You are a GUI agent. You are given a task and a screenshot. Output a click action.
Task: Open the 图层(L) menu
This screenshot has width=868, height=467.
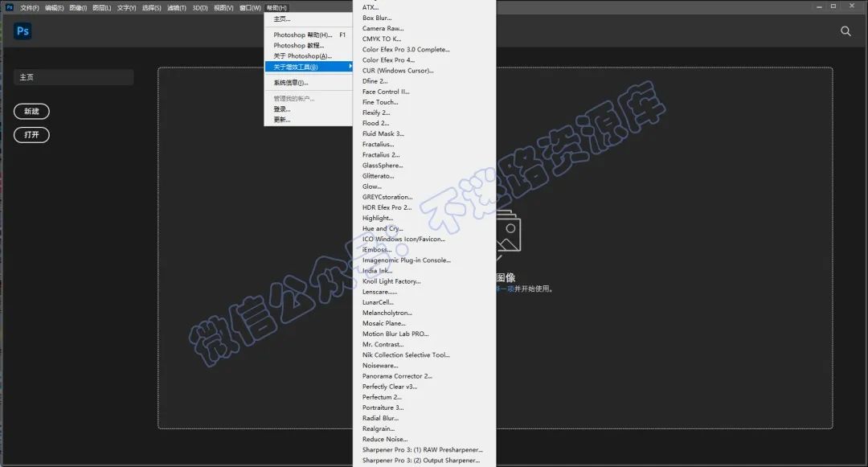[102, 8]
